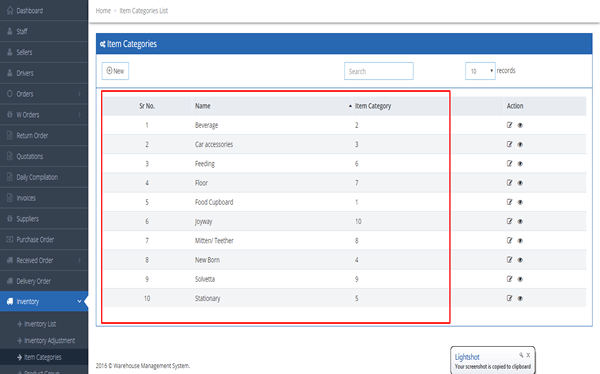The image size is (600, 374).
Task: Expand the Received Order chevron
Action: click(x=79, y=260)
